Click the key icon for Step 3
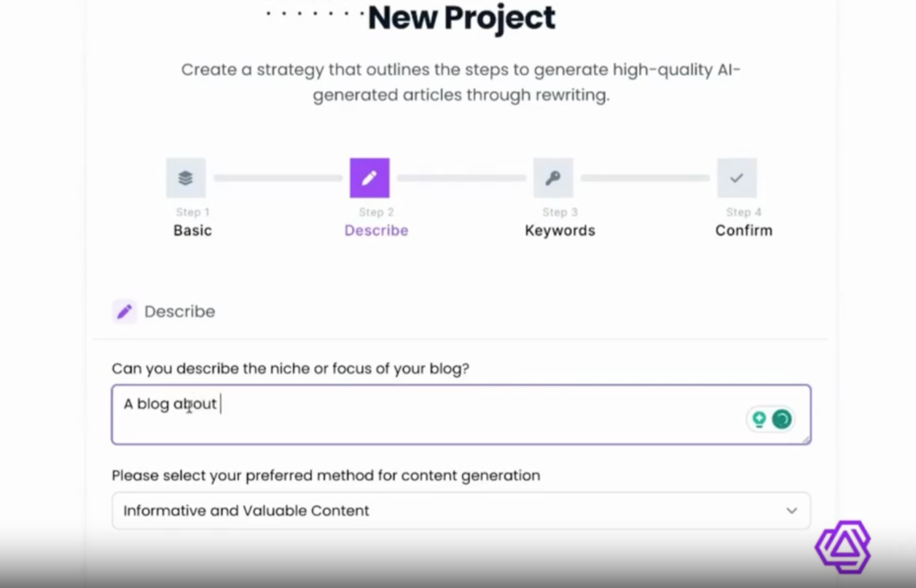This screenshot has width=916, height=588. 553,178
